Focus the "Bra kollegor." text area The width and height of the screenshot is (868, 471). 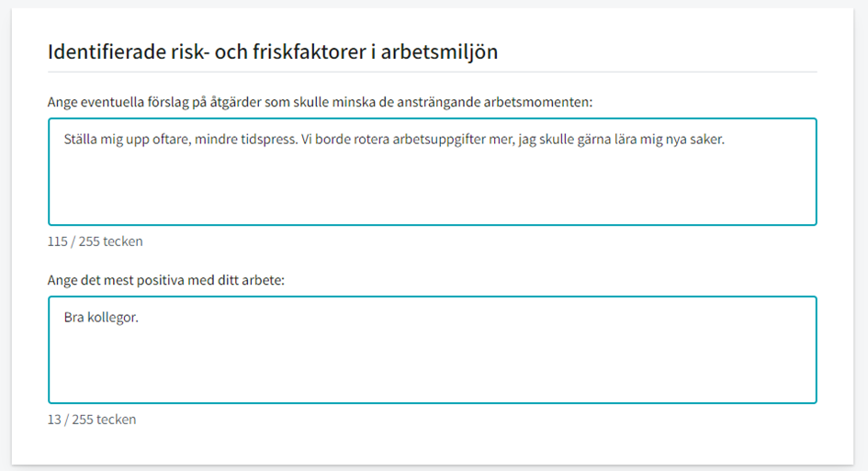tap(433, 350)
